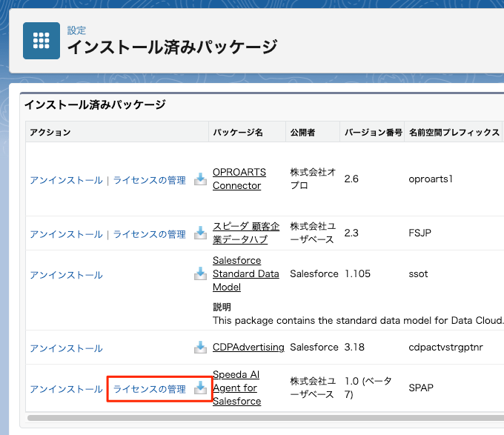Click the package icon beside Speeda AI Agent
Screen dimensions: 504x435
click(200, 388)
